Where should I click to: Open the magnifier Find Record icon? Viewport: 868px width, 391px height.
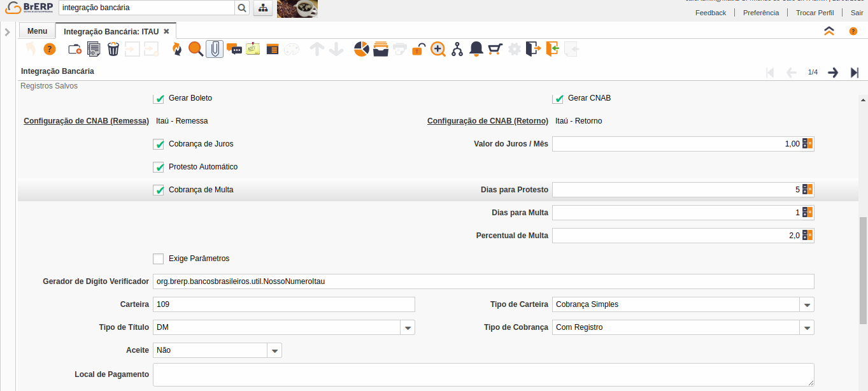[x=196, y=49]
